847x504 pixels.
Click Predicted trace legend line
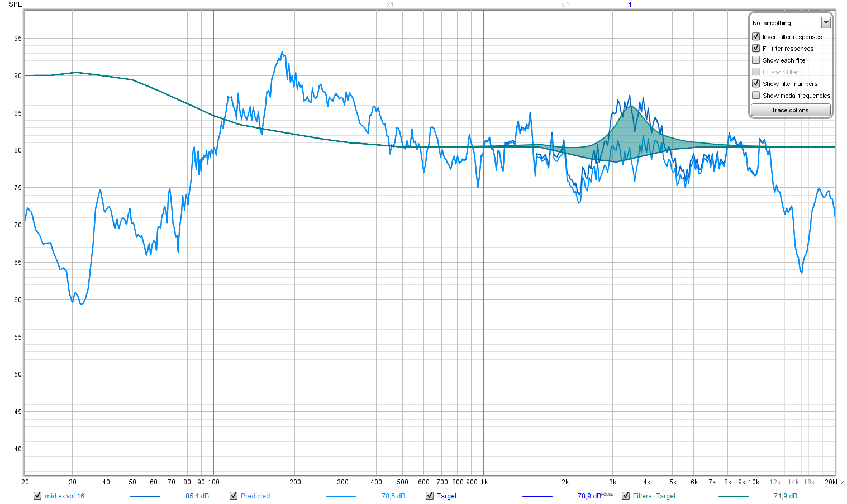click(x=341, y=496)
